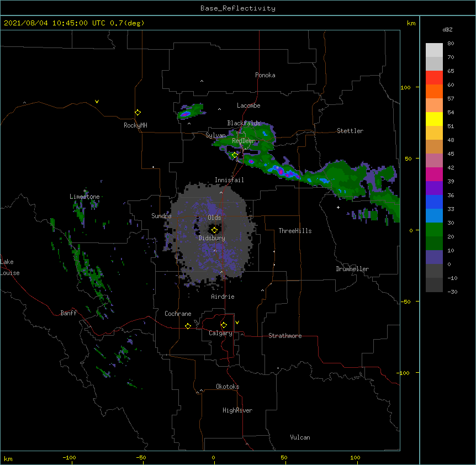The width and height of the screenshot is (476, 465).
Task: Click the Cochrane town label
Action: [x=178, y=314]
